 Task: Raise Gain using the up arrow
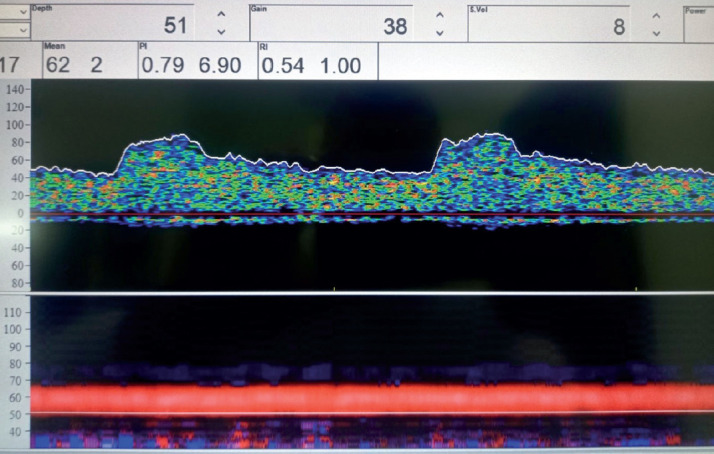[438, 17]
